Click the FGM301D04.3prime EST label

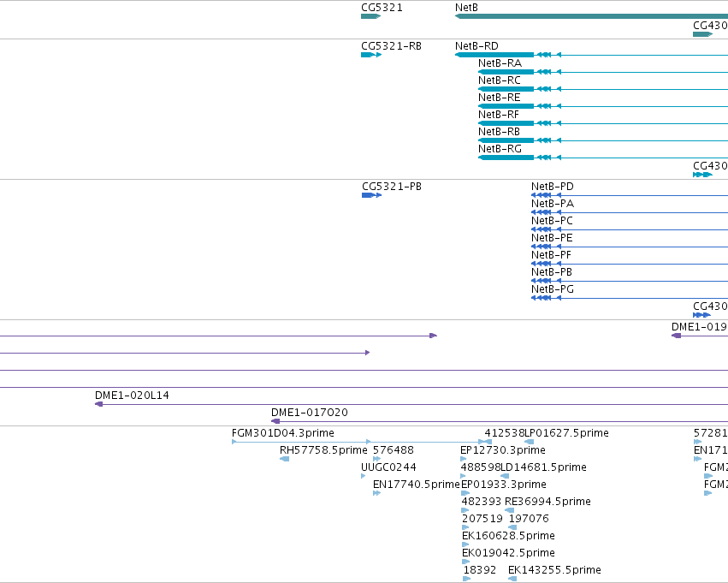point(283,433)
